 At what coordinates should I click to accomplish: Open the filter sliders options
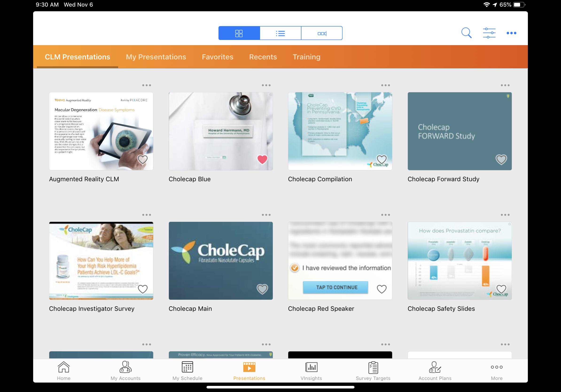tap(489, 33)
